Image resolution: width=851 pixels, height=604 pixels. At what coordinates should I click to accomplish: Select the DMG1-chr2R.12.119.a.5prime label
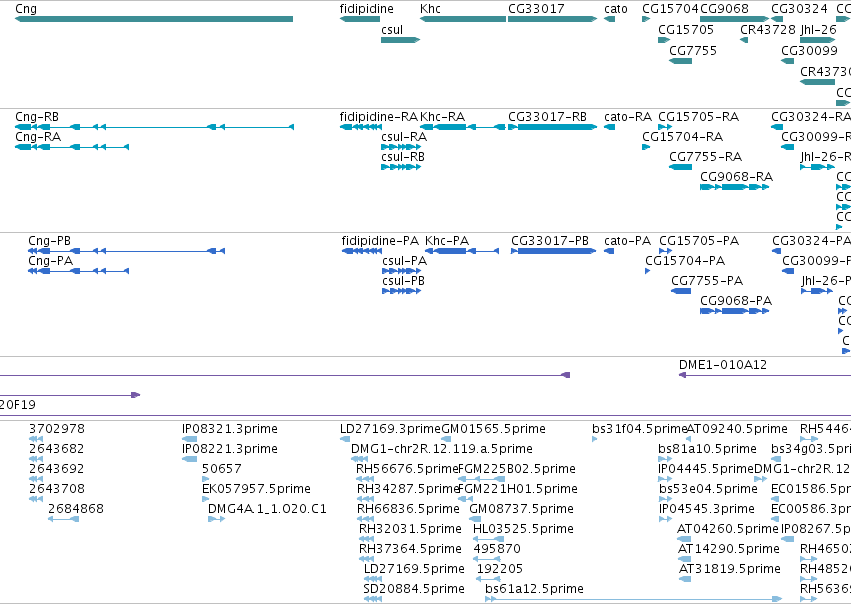point(442,449)
